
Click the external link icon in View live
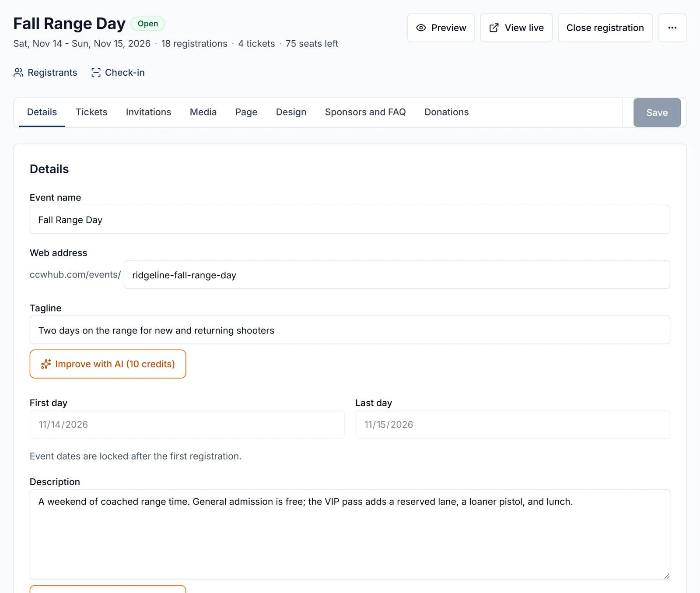click(x=494, y=28)
